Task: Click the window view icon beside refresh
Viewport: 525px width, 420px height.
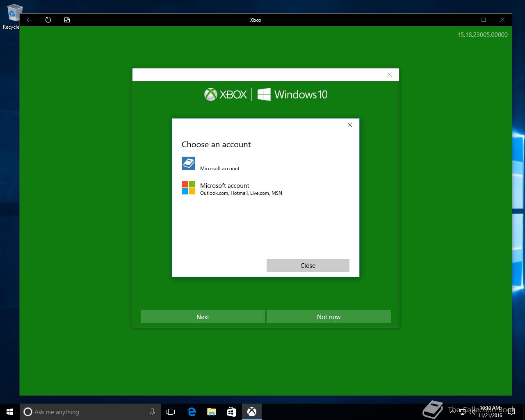Action: tap(67, 20)
